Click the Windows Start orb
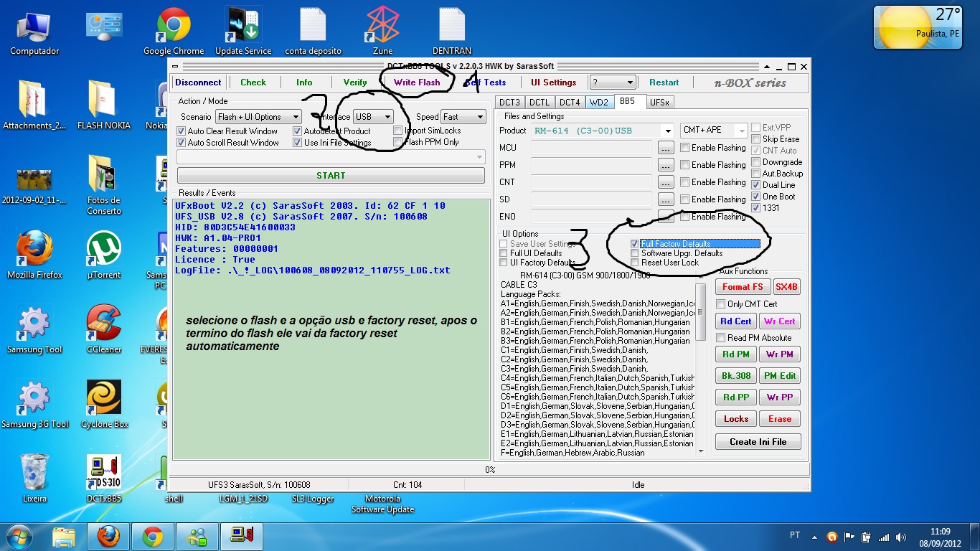 [x=18, y=536]
